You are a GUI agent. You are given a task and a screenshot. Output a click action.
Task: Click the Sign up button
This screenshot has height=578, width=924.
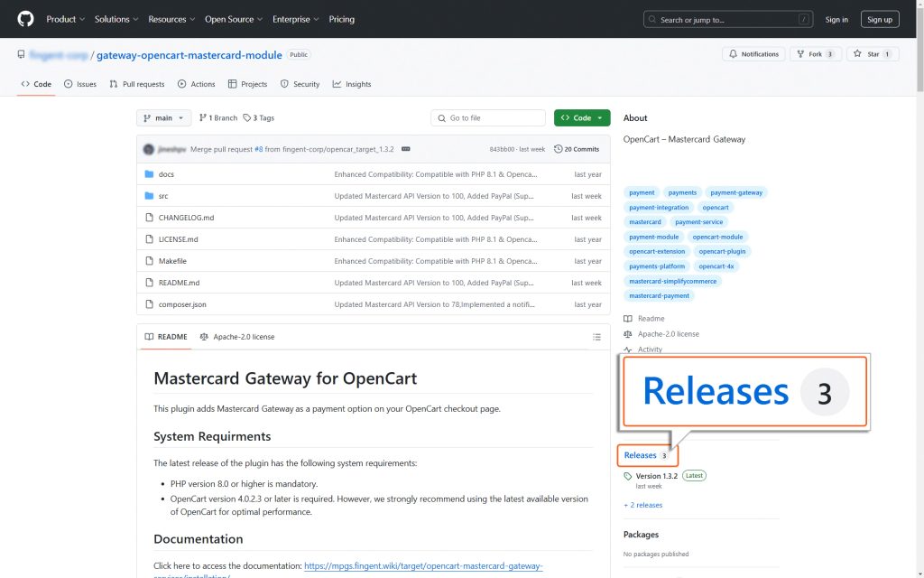(879, 20)
